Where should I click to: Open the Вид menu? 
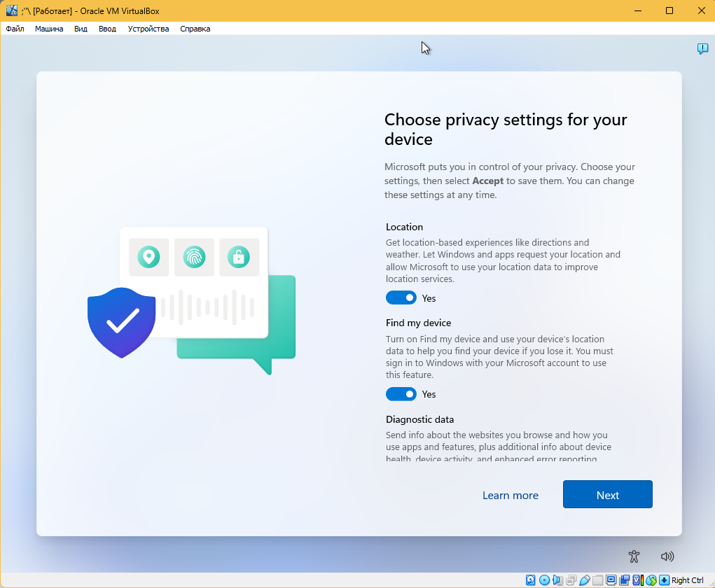pyautogui.click(x=81, y=29)
